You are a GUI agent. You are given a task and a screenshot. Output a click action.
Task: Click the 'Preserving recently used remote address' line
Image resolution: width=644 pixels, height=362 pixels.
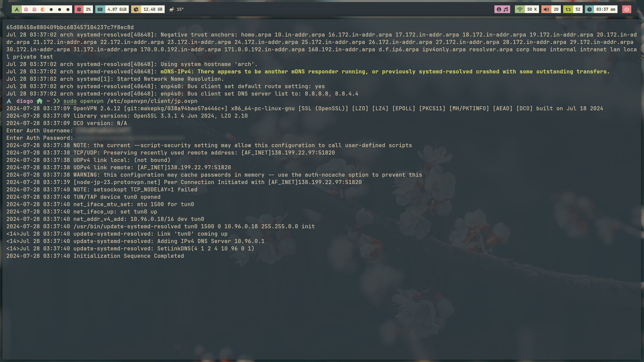tap(170, 153)
